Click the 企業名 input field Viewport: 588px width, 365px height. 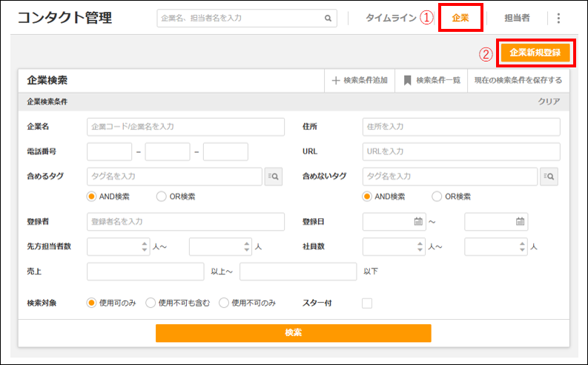click(185, 127)
